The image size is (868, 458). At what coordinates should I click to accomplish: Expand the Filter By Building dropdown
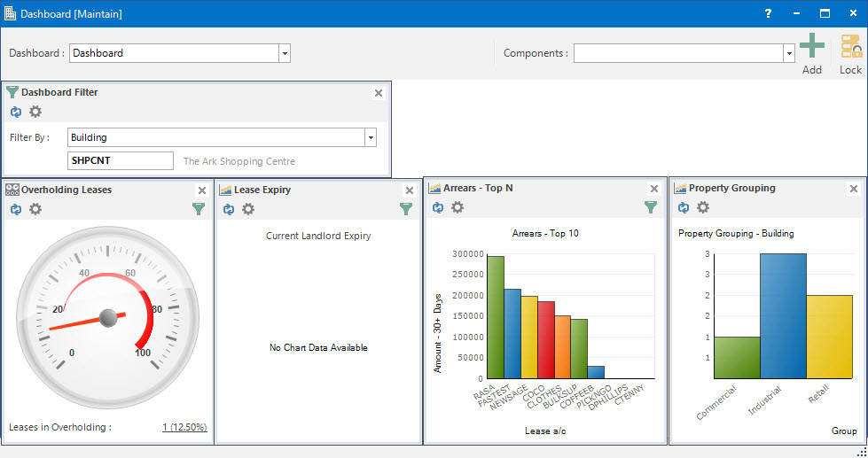point(371,137)
